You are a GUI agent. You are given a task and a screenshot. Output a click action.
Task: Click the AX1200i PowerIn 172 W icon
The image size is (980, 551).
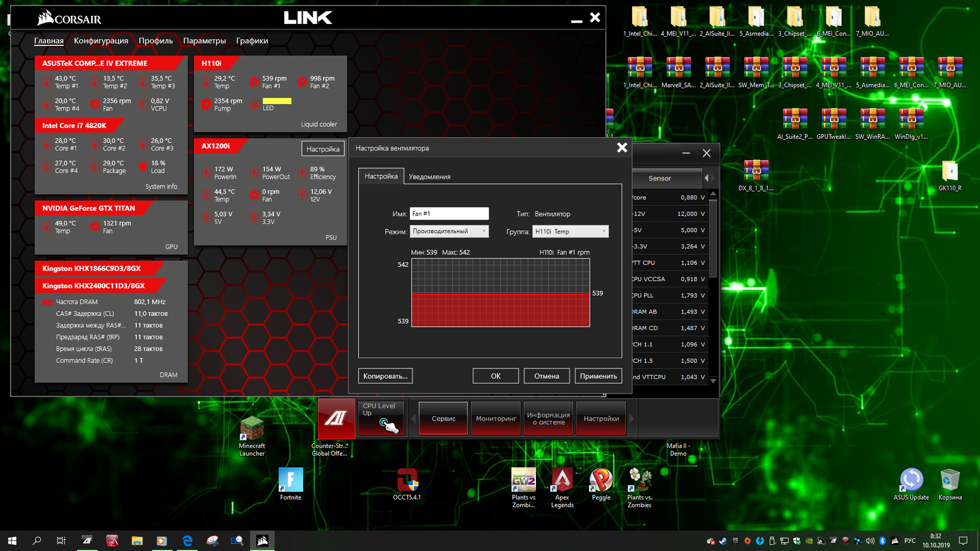click(x=206, y=173)
